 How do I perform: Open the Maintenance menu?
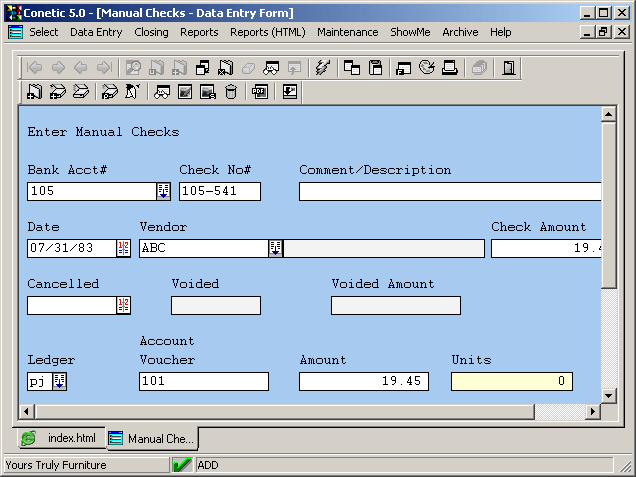(347, 32)
